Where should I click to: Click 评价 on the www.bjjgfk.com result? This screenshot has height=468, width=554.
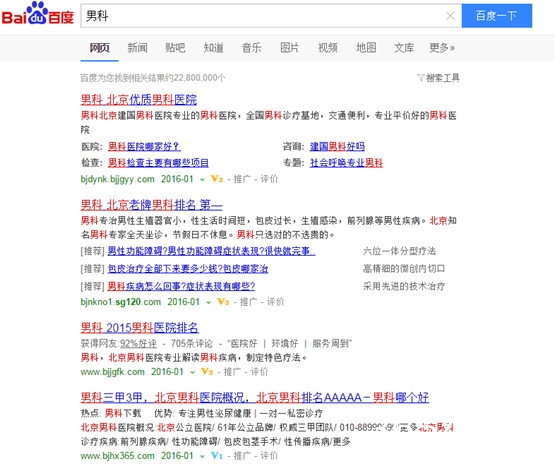tap(259, 372)
